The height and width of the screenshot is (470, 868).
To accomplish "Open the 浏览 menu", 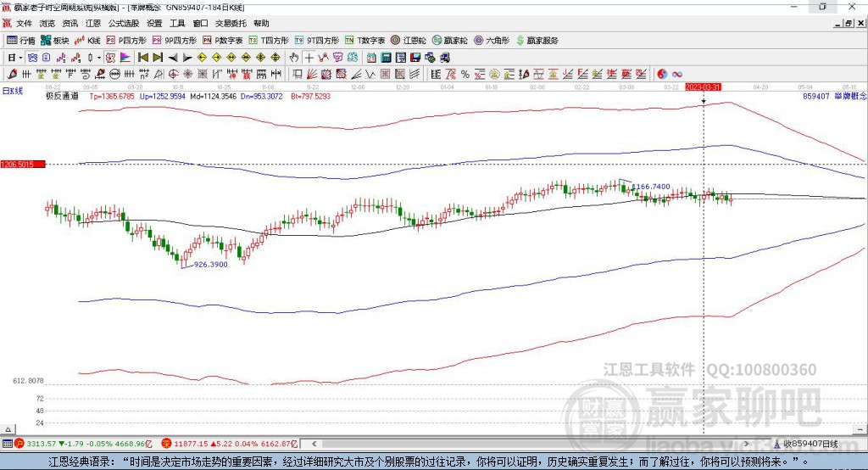I will pos(47,23).
